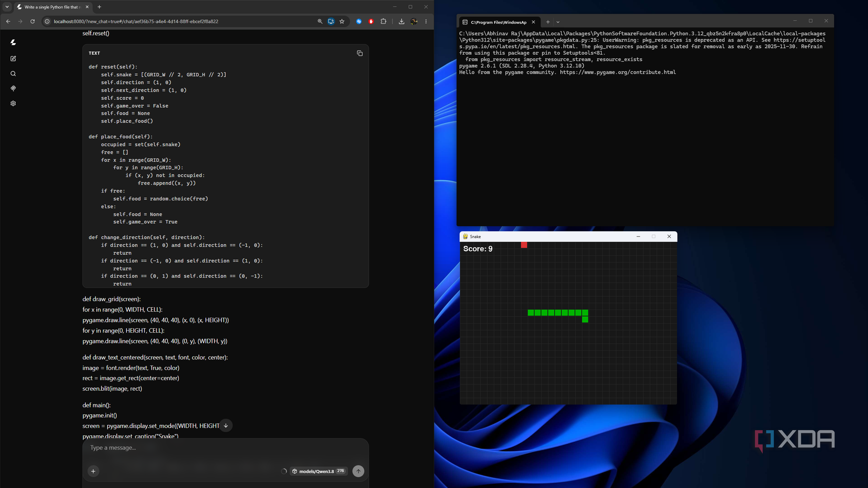Viewport: 868px width, 488px height.
Task: Add a new terminal tab with plus
Action: 548,22
